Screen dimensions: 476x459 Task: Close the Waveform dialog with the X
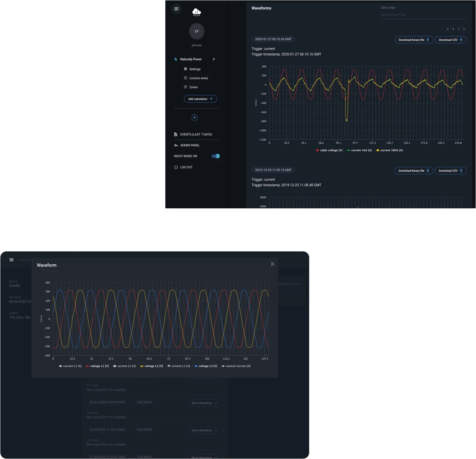tap(272, 264)
